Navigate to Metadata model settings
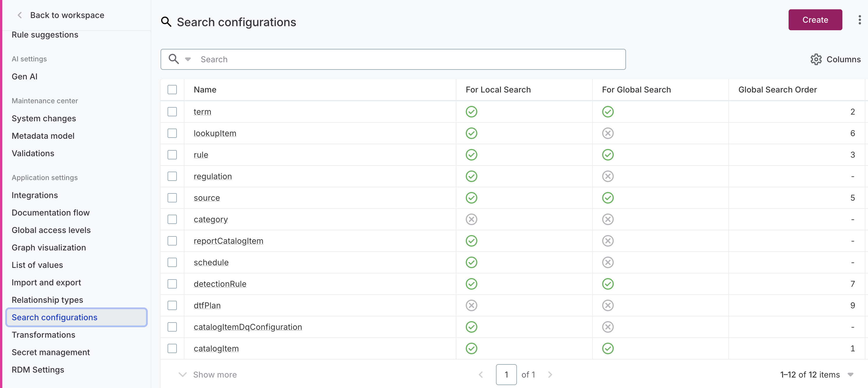868x388 pixels. click(43, 136)
